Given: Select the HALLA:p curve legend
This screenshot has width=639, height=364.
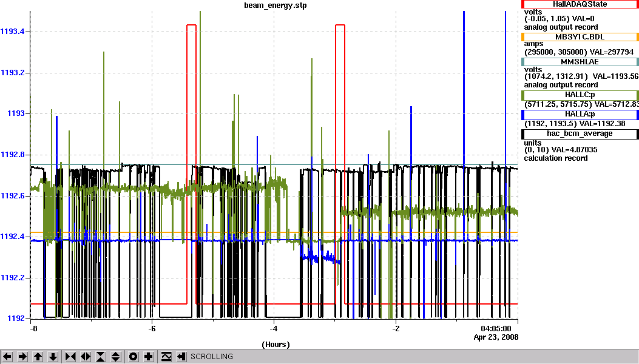Looking at the screenshot, I should pos(580,115).
